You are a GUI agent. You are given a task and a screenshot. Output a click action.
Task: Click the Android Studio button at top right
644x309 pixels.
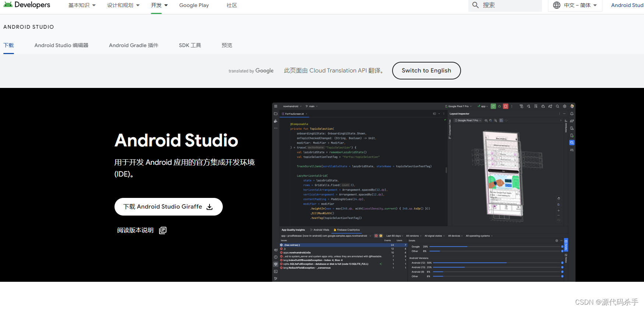coord(627,5)
